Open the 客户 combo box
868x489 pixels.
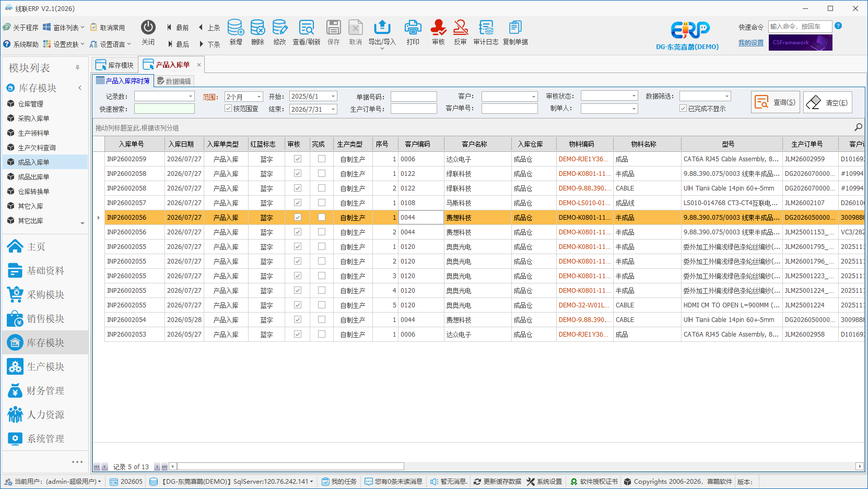coord(534,97)
